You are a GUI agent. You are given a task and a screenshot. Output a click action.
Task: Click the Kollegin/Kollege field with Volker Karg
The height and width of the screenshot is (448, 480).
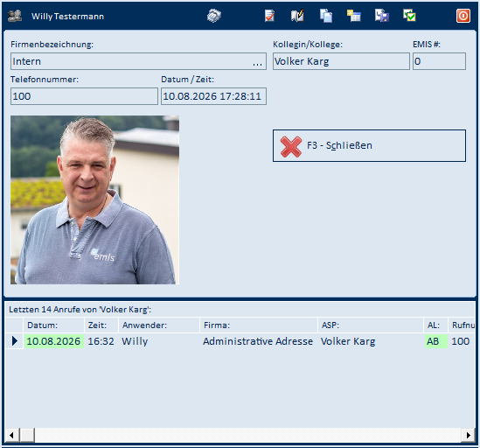[341, 61]
